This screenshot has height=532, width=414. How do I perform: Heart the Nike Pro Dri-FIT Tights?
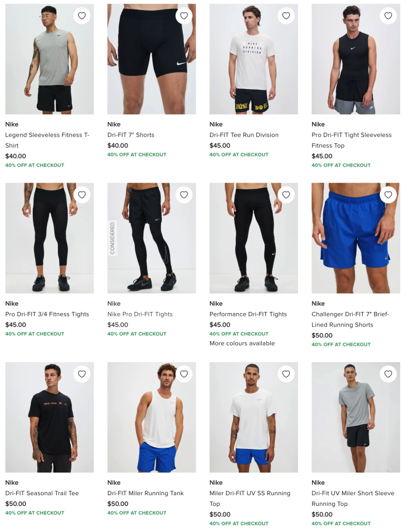184,195
